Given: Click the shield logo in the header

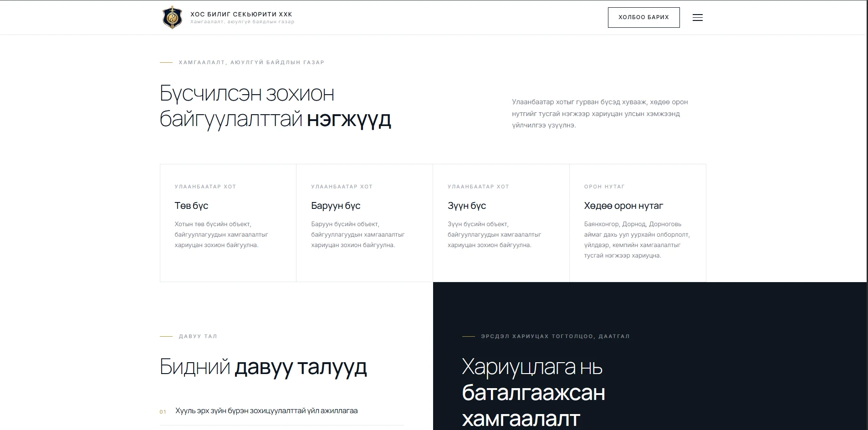Looking at the screenshot, I should tap(172, 17).
